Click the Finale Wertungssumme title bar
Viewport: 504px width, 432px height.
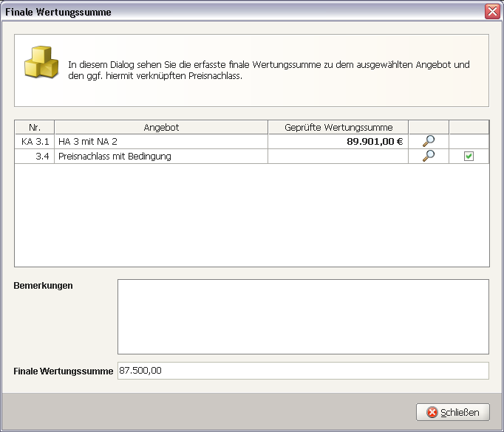tap(222, 12)
